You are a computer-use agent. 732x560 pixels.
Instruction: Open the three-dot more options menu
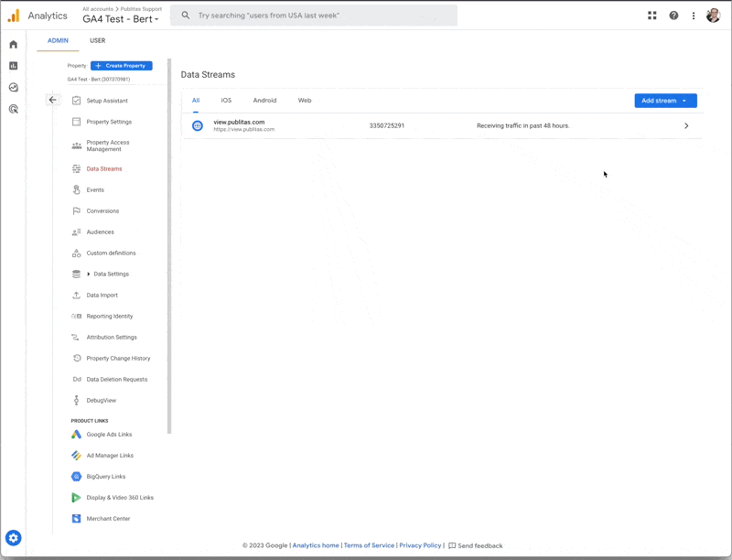[x=694, y=16]
